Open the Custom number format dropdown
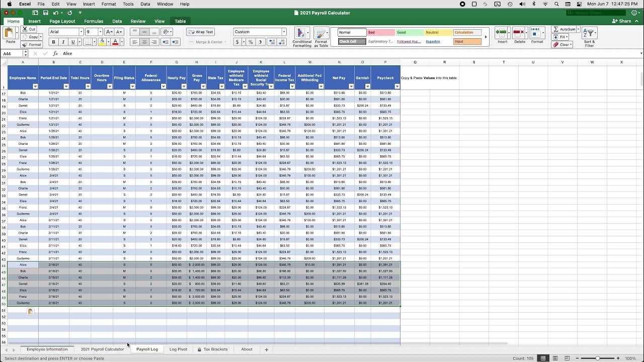The height and width of the screenshot is (362, 644). point(284,32)
